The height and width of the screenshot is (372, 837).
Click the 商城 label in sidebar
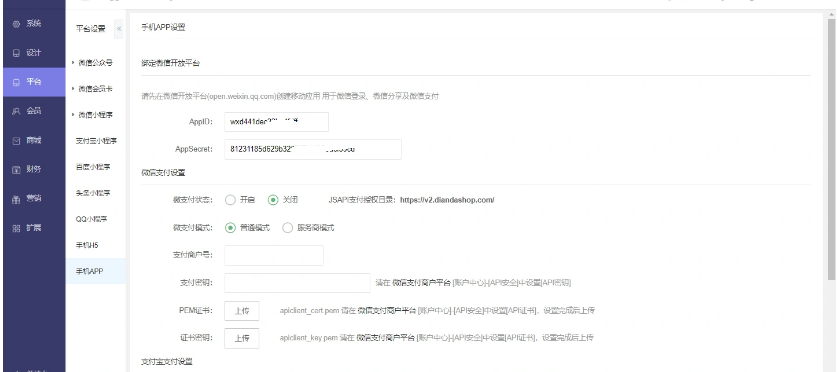click(x=34, y=141)
